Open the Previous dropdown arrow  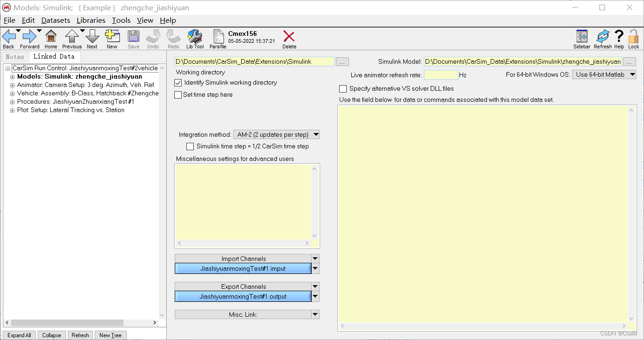[x=82, y=31]
